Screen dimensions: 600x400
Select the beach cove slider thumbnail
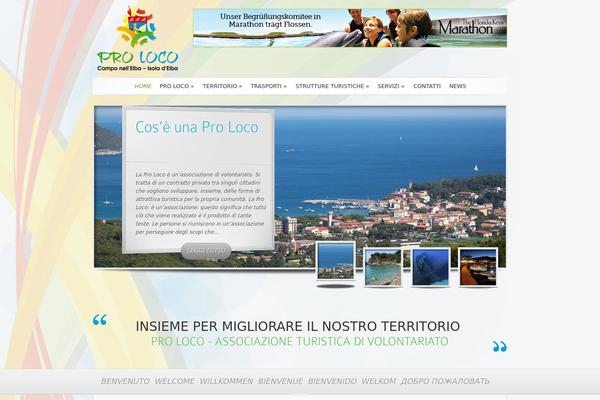(x=383, y=267)
